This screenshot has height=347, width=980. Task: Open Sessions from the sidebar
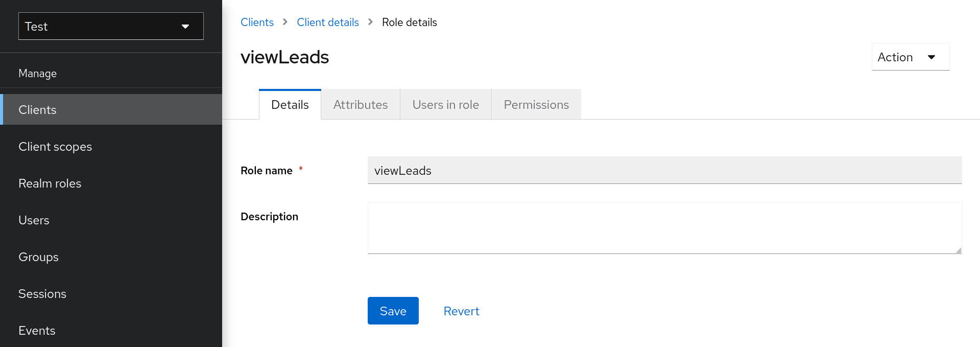point(42,294)
